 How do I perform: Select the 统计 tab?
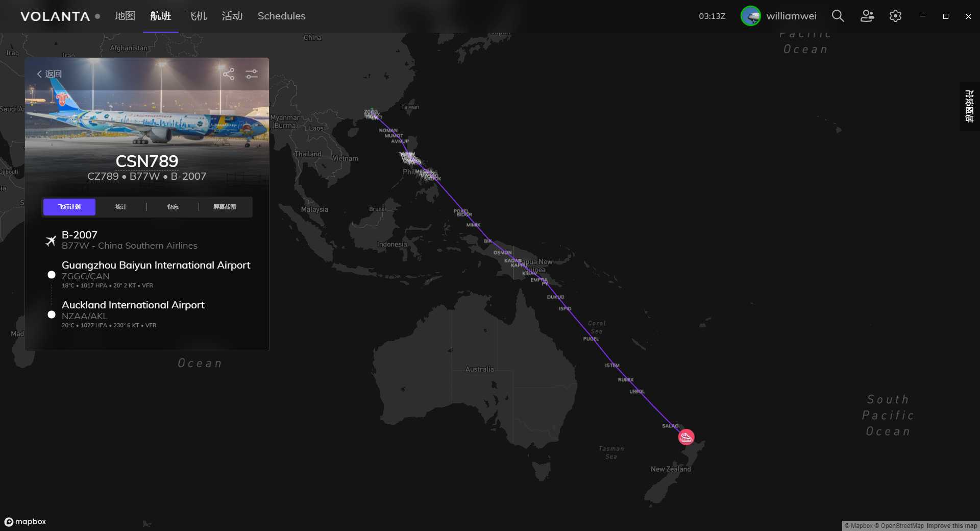[121, 207]
